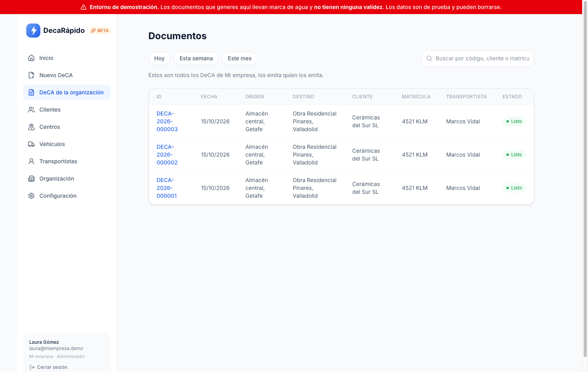Click the DeCA de la organización document icon
Image resolution: width=588 pixels, height=372 pixels.
click(31, 92)
